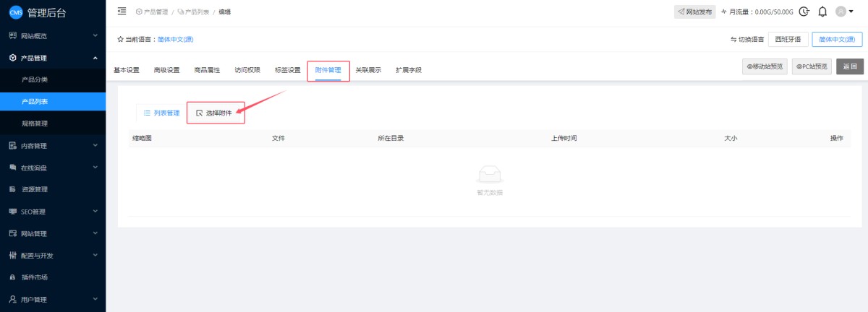
Task: Switch to the 基本设置 tab
Action: [127, 70]
